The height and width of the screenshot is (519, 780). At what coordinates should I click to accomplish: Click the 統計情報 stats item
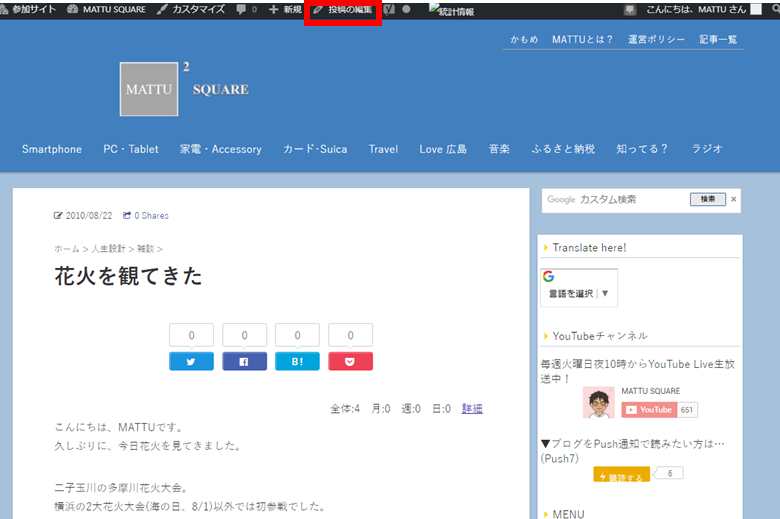click(x=452, y=10)
